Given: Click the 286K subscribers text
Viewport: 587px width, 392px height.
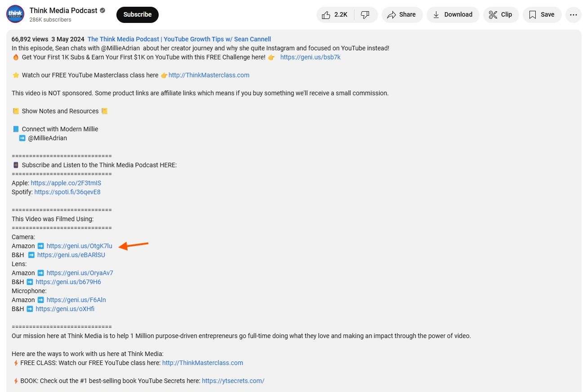Looking at the screenshot, I should (50, 20).
